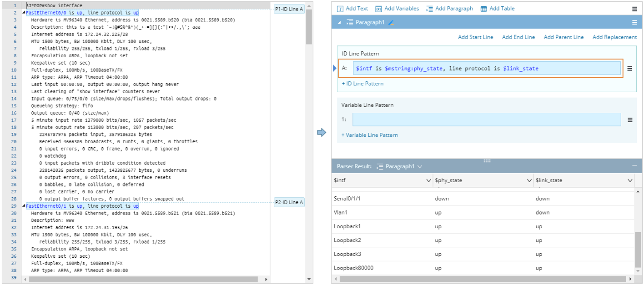Screen dimensions: 644x285
Task: Click the pencil icon next to Paragraph1
Action: (x=391, y=22)
